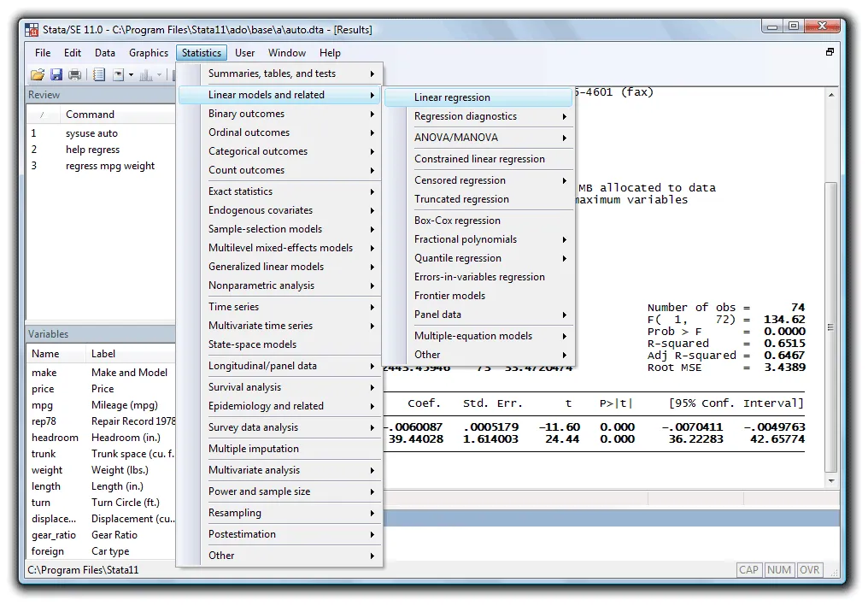Image resolution: width=868 pixels, height=606 pixels.
Task: Select Constrained linear regression
Action: pos(467,158)
